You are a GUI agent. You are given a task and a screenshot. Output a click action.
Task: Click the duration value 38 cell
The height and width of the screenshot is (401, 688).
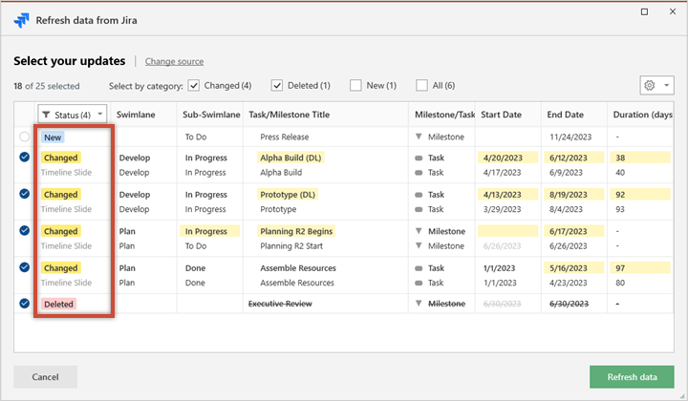[x=640, y=158]
